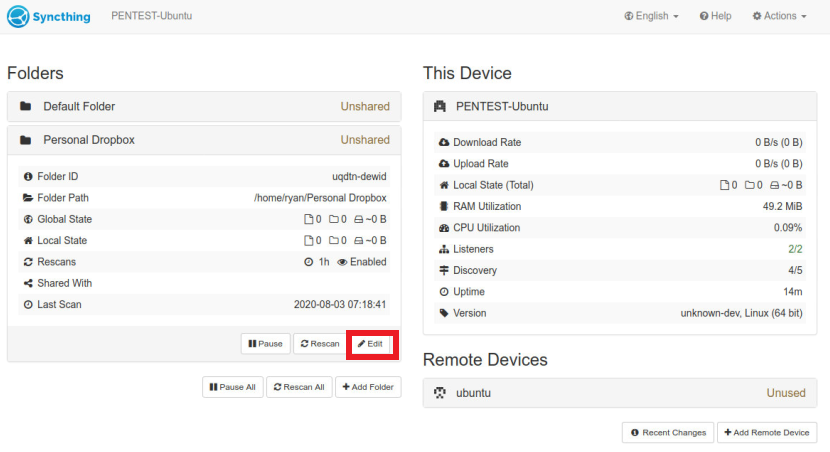The image size is (830, 452).
Task: Open the Actions dropdown menu
Action: [780, 16]
